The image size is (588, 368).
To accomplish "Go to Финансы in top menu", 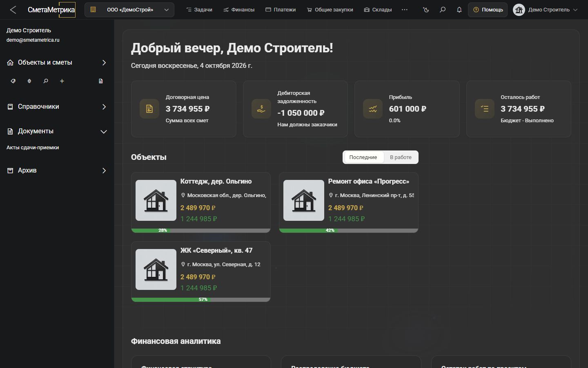I will coord(239,10).
